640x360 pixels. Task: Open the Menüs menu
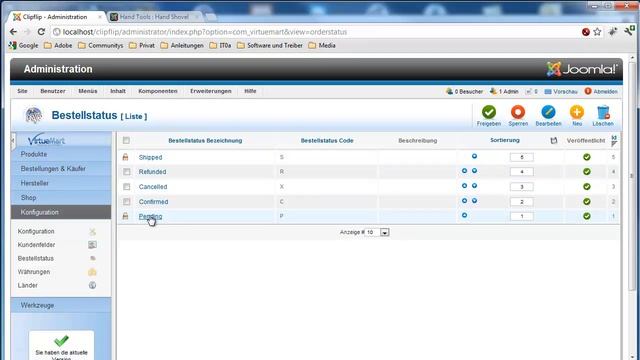(x=88, y=91)
